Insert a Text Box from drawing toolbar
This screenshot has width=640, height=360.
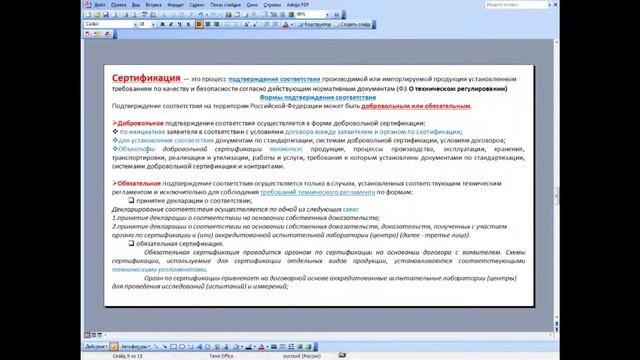[x=190, y=347]
